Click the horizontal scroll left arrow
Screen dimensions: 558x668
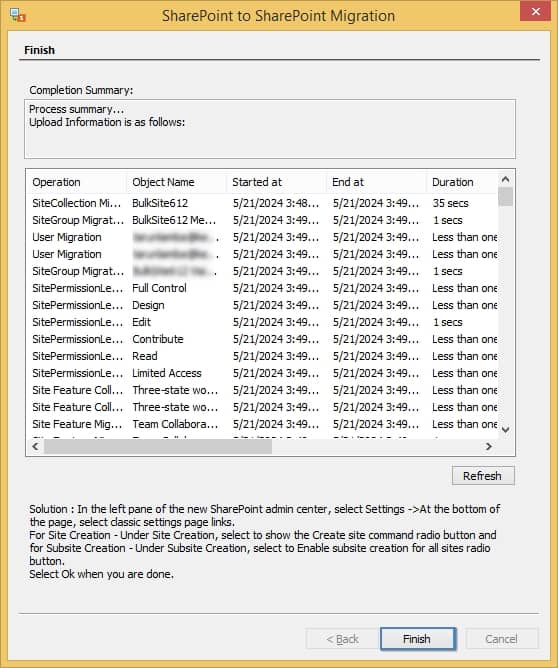coord(35,446)
